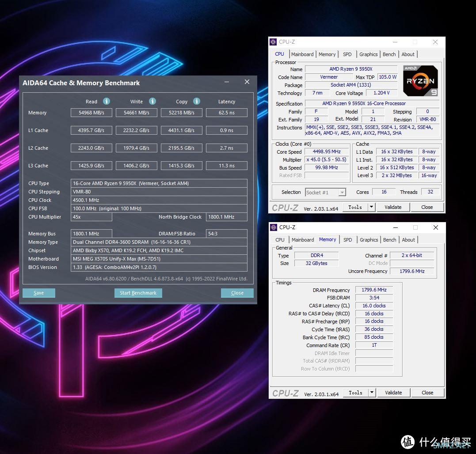Switch to Mainboard tab in upper CPU-Z
The height and width of the screenshot is (454, 476).
coord(302,54)
